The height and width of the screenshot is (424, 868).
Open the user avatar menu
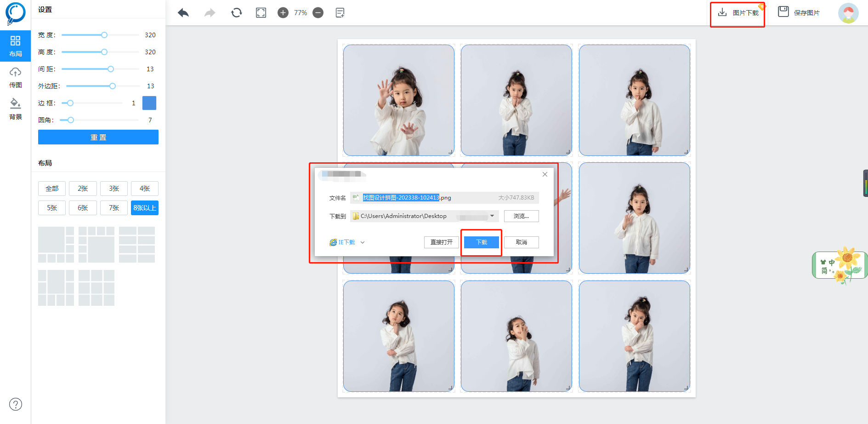(x=848, y=13)
